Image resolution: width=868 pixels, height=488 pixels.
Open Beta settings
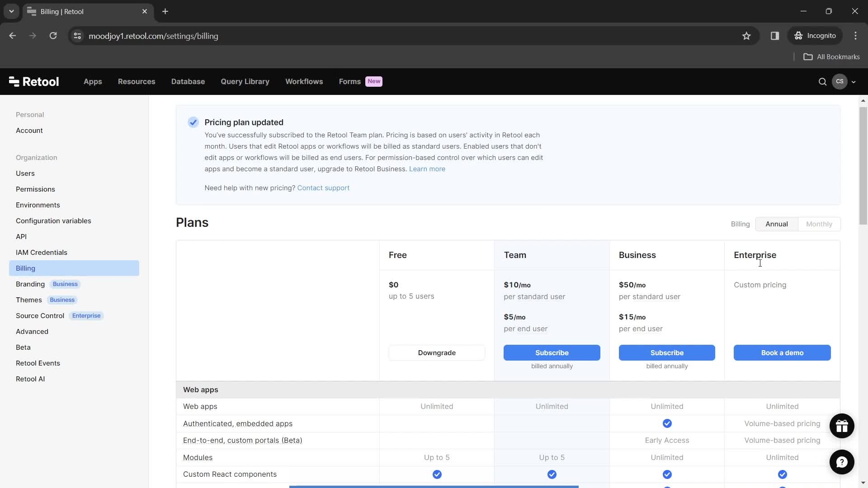(23, 347)
